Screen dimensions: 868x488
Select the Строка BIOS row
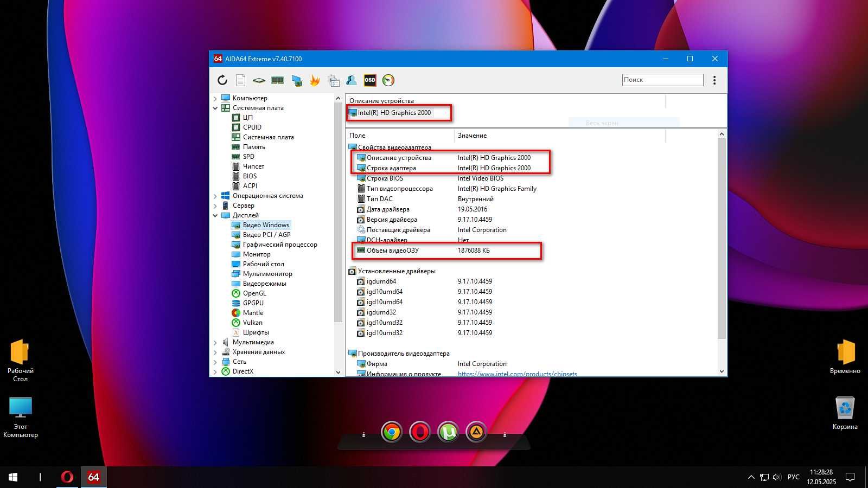(x=385, y=178)
